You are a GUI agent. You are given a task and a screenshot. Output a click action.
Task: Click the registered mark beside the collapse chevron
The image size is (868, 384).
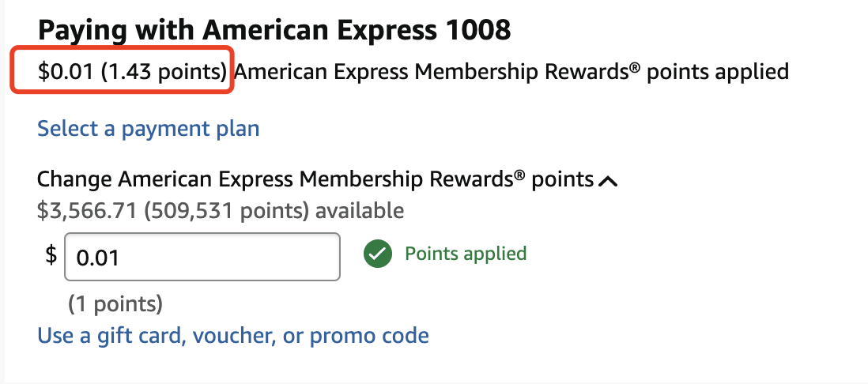click(x=519, y=175)
